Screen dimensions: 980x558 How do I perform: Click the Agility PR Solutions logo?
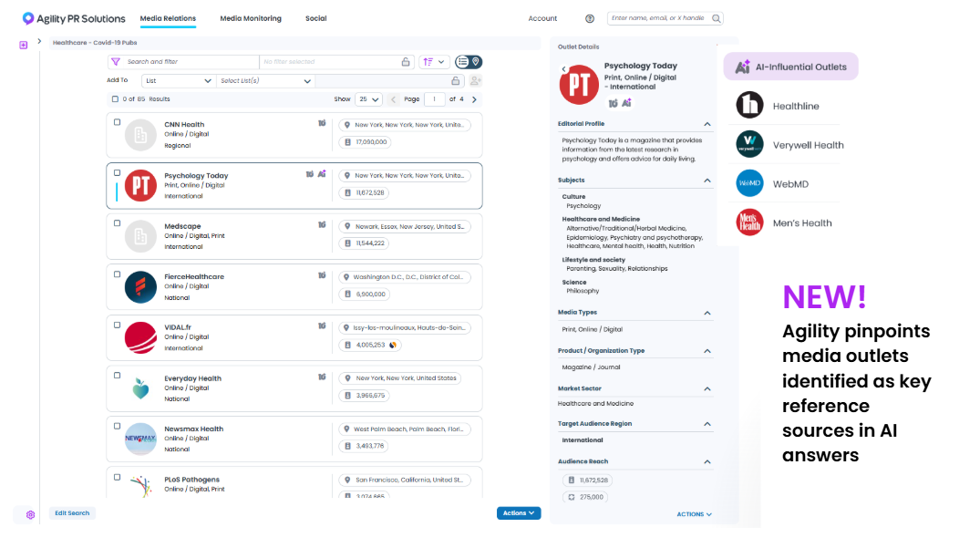point(74,19)
